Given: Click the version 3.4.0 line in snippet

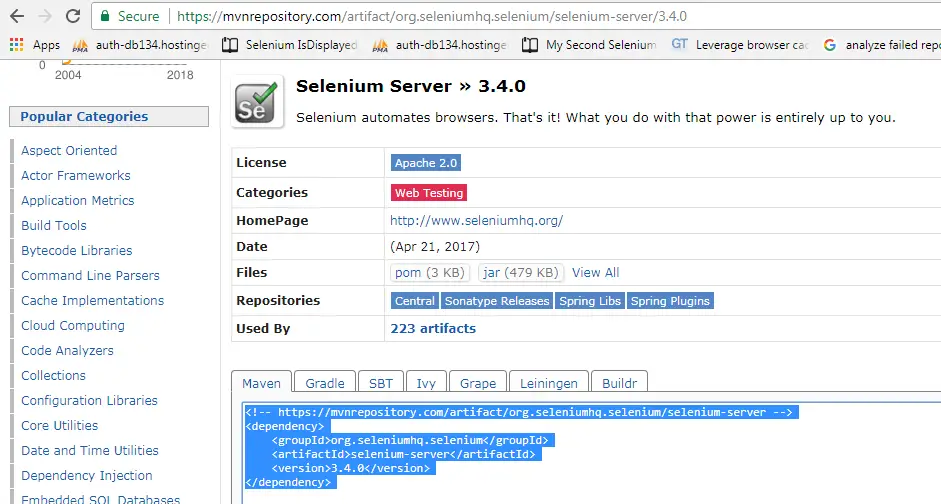Looking at the screenshot, I should tap(351, 468).
